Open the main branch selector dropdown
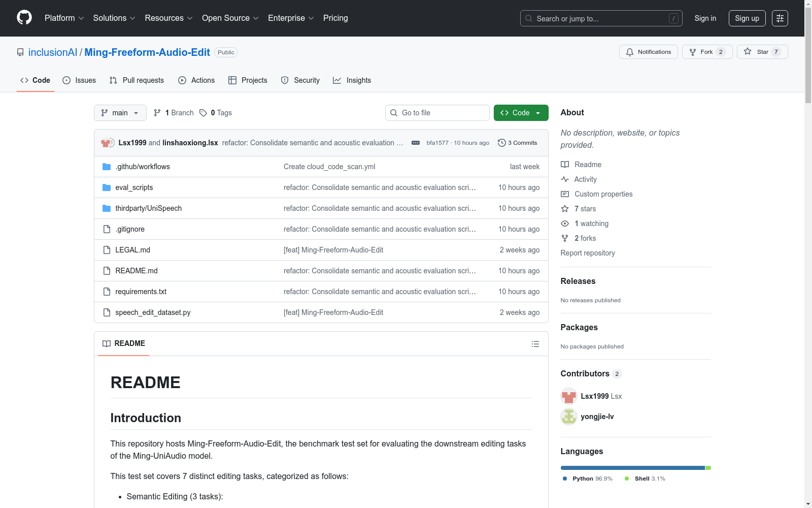This screenshot has width=812, height=508. click(x=120, y=113)
